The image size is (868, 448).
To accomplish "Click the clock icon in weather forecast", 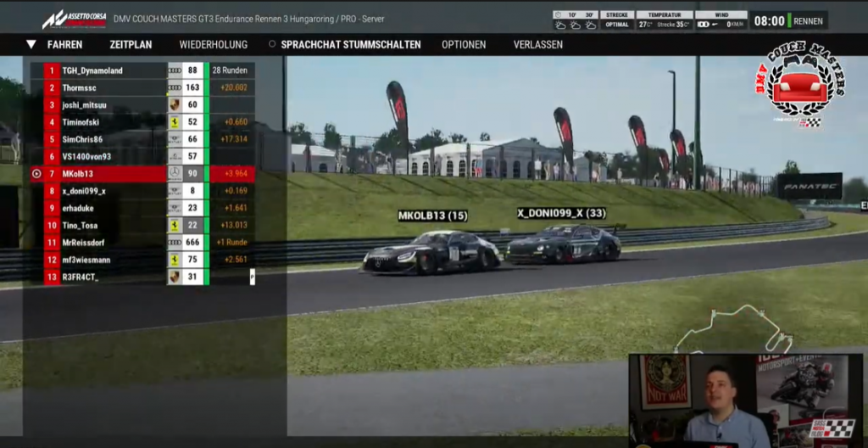I will coord(558,15).
